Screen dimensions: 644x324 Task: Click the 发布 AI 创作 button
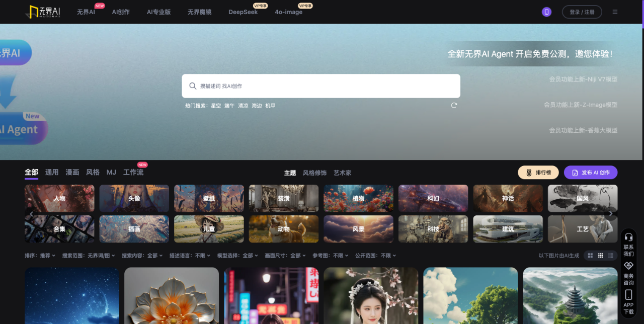[x=590, y=173]
